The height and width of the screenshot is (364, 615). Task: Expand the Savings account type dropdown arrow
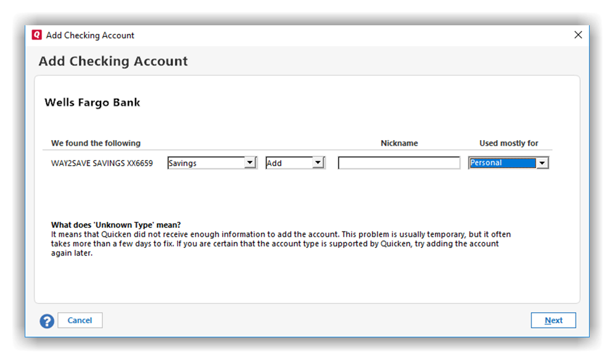tap(250, 163)
